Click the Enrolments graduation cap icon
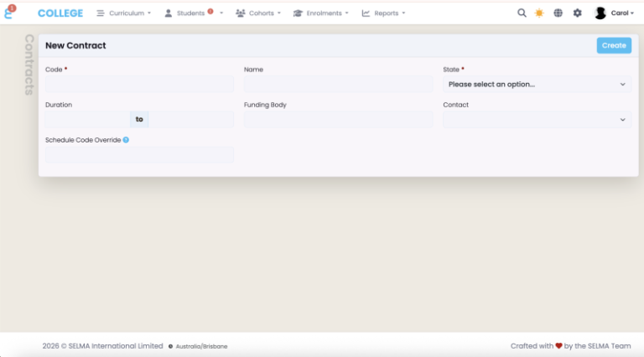 click(298, 13)
